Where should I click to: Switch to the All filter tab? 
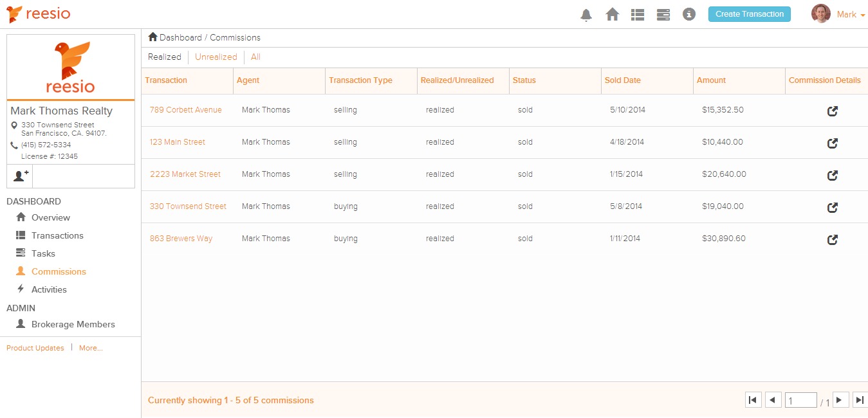(x=255, y=57)
